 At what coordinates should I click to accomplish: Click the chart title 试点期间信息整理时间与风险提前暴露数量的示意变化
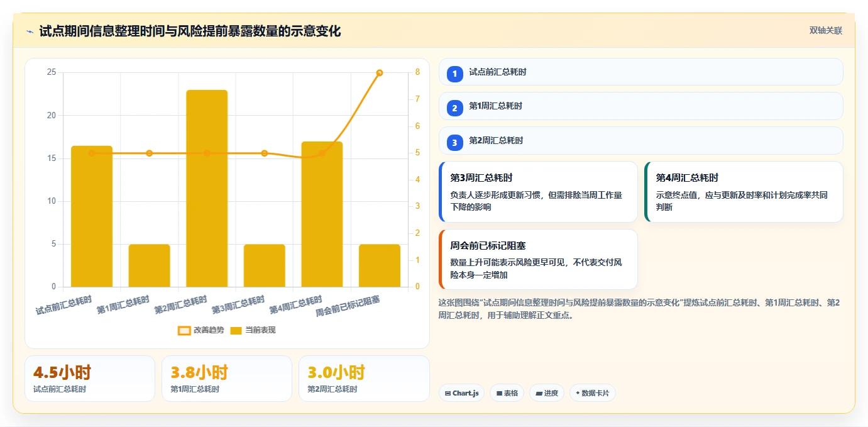tap(190, 31)
